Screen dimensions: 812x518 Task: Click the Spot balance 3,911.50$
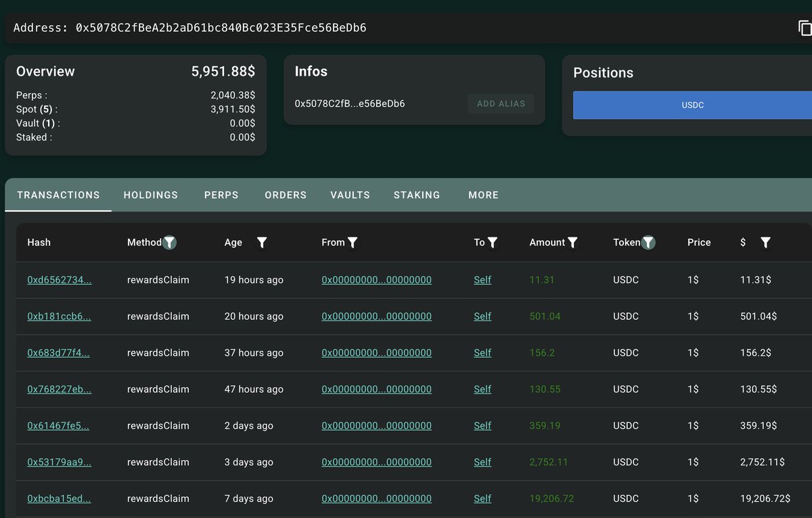click(x=233, y=109)
